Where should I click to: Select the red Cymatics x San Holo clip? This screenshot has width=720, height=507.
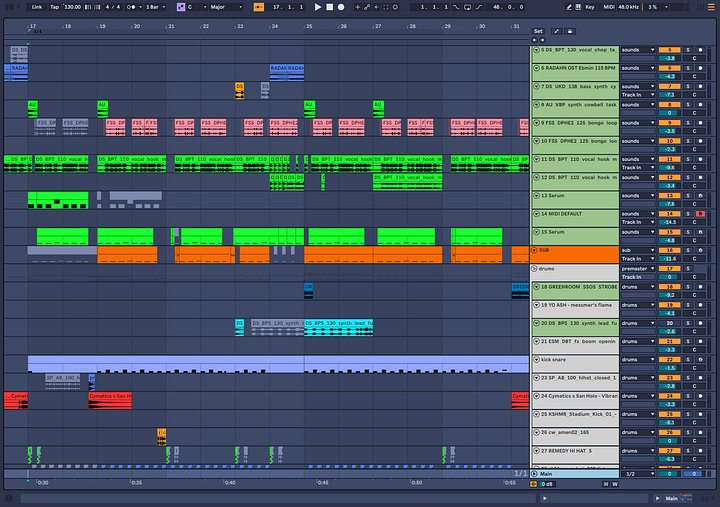click(x=110, y=400)
